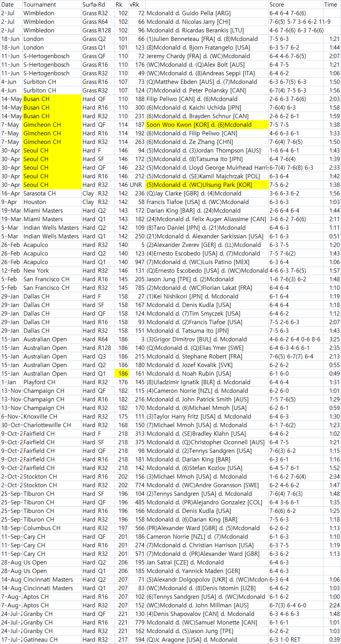
Task: Select the Christopher Oconnell match cell
Action: point(207,442)
